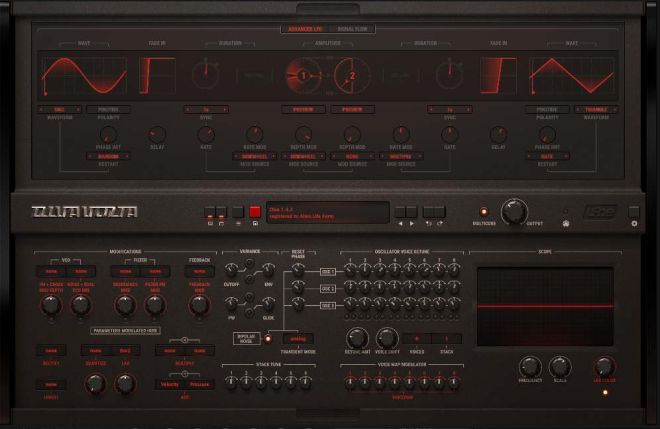Click the right Fade In curve display

pyautogui.click(x=498, y=76)
